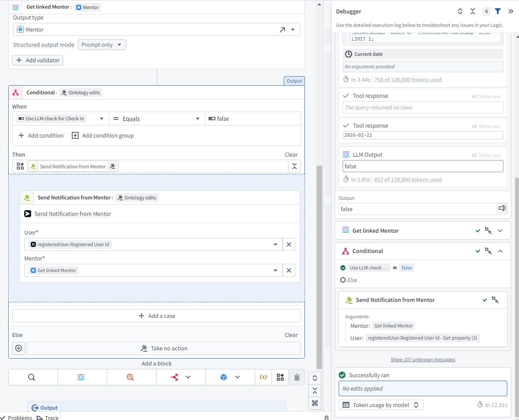Click the LLM Output false text field
Screen dimensions: 519x420
coord(423,166)
